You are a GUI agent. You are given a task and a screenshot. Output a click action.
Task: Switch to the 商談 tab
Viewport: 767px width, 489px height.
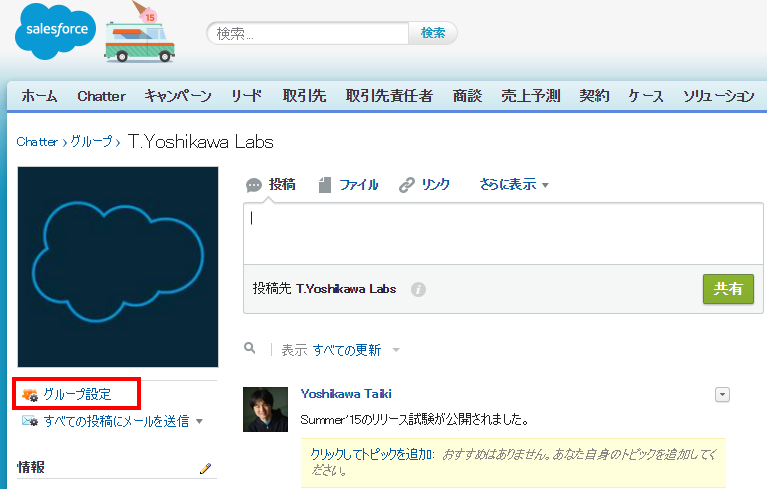coord(467,96)
